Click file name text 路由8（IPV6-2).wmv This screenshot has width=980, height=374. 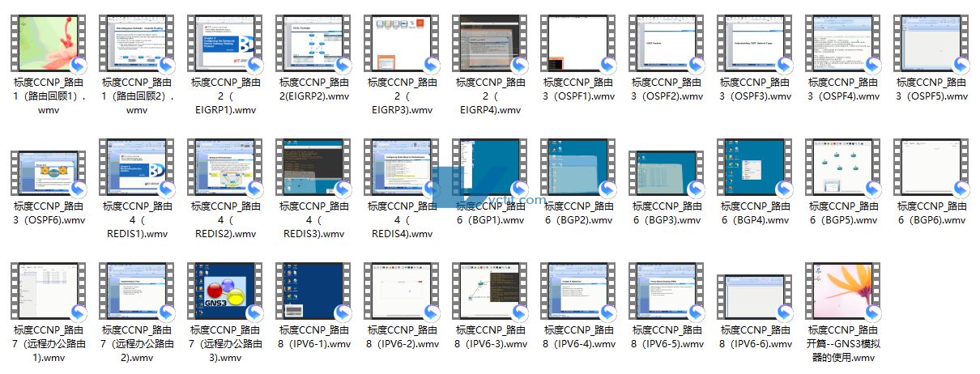coord(403,337)
